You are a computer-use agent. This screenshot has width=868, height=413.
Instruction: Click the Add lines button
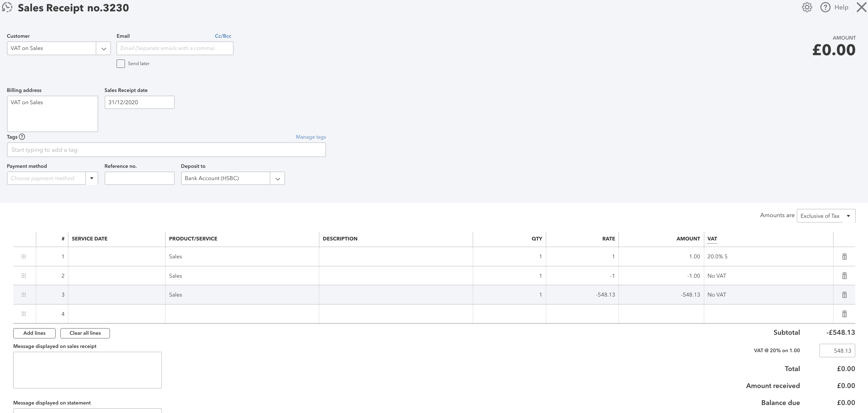click(34, 333)
